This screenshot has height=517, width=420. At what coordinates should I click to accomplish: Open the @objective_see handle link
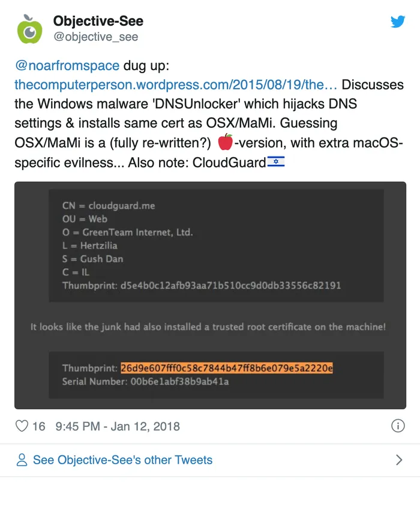pos(95,37)
